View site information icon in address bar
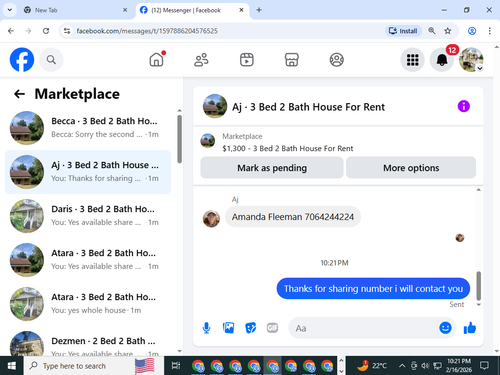Image resolution: width=500 pixels, height=375 pixels. coord(67,31)
